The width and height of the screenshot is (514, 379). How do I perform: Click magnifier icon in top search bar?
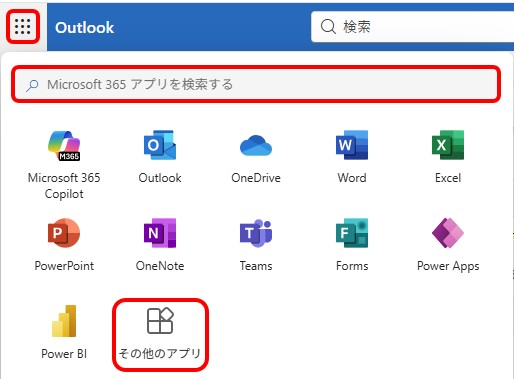(x=328, y=27)
